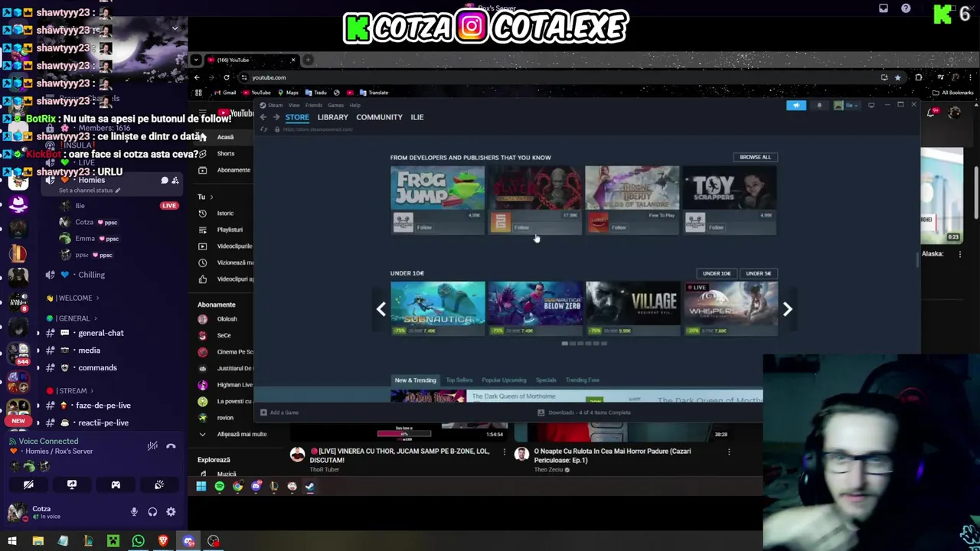Click the Steam page reload icon
This screenshot has height=551, width=980.
264,129
